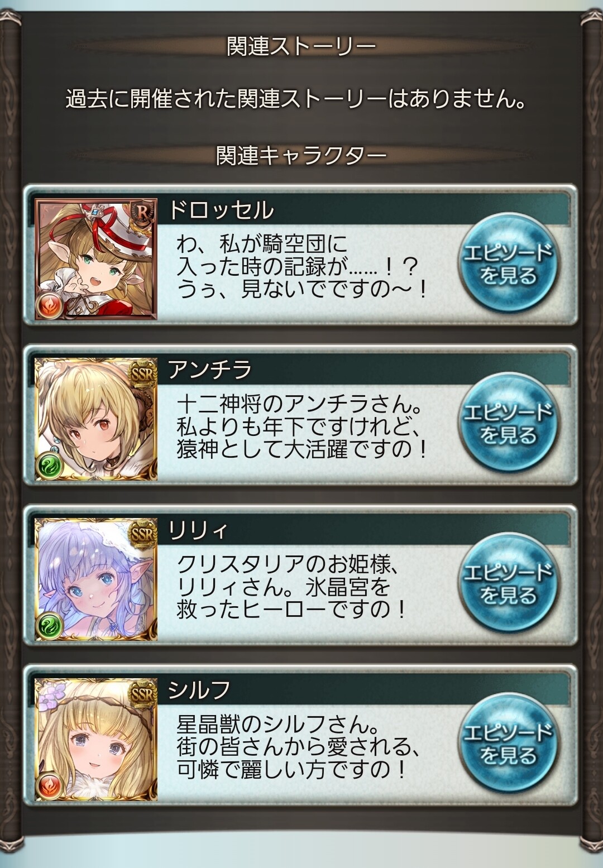Tap シルフ's エピソードを見る button
Image resolution: width=603 pixels, height=868 pixels.
pos(507,743)
